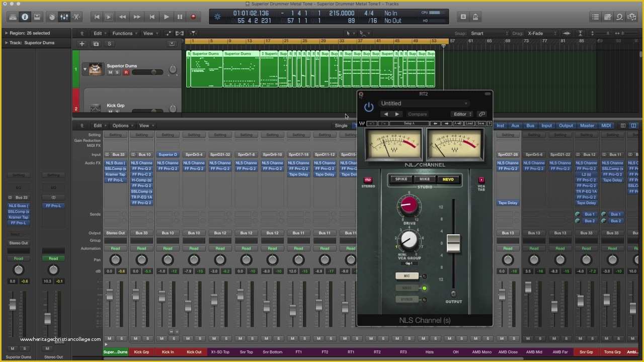Pause playback in transport
This screenshot has height=362, width=644.
click(180, 17)
